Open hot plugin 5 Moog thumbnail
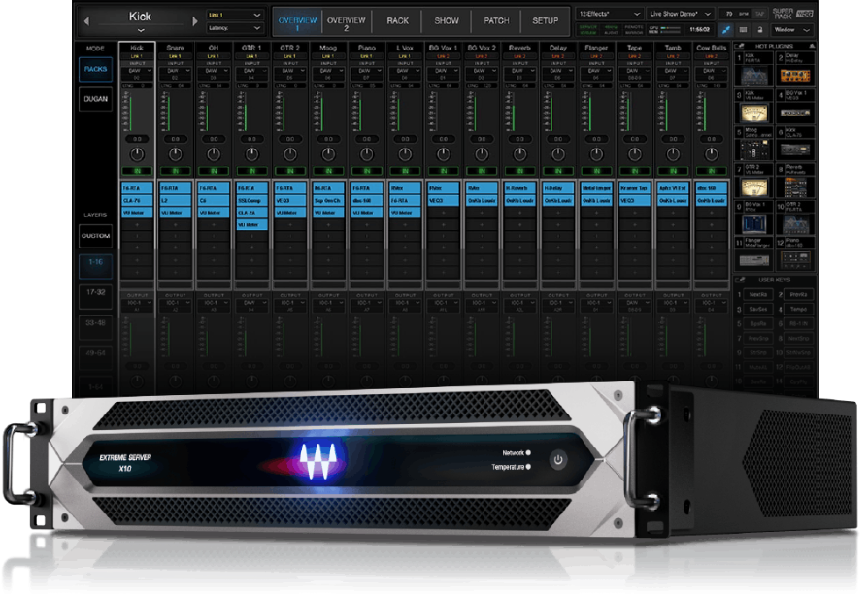This screenshot has height=596, width=868. pos(754,149)
